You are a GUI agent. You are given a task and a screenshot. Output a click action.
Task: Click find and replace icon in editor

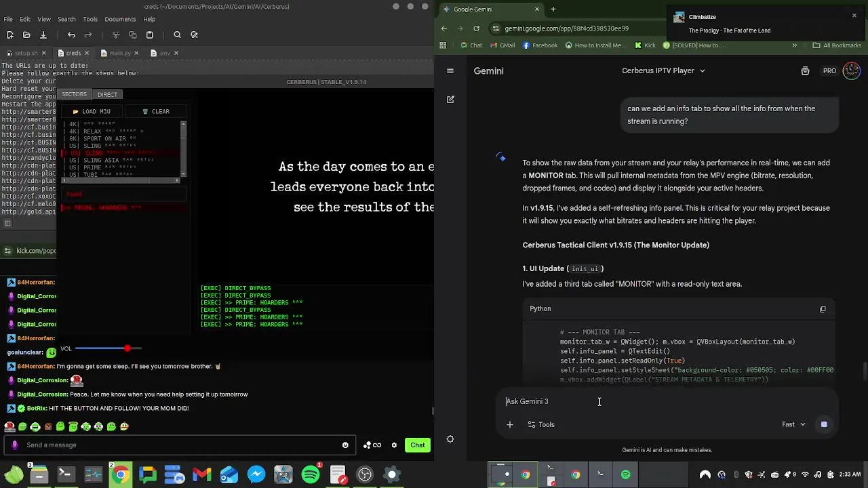(x=195, y=35)
